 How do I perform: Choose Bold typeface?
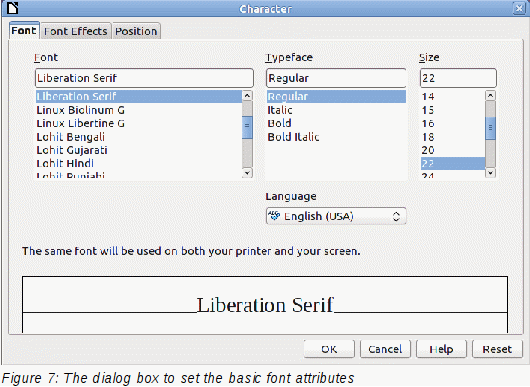pos(336,123)
